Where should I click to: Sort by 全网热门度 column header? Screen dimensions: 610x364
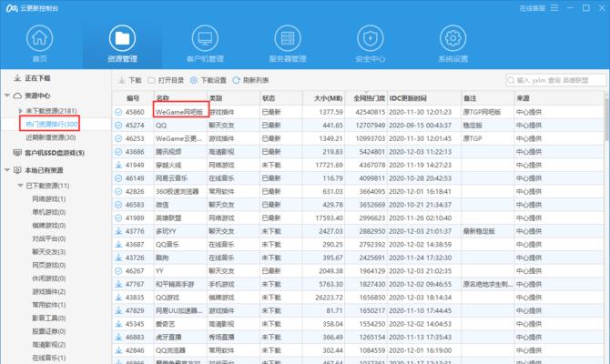[367, 98]
